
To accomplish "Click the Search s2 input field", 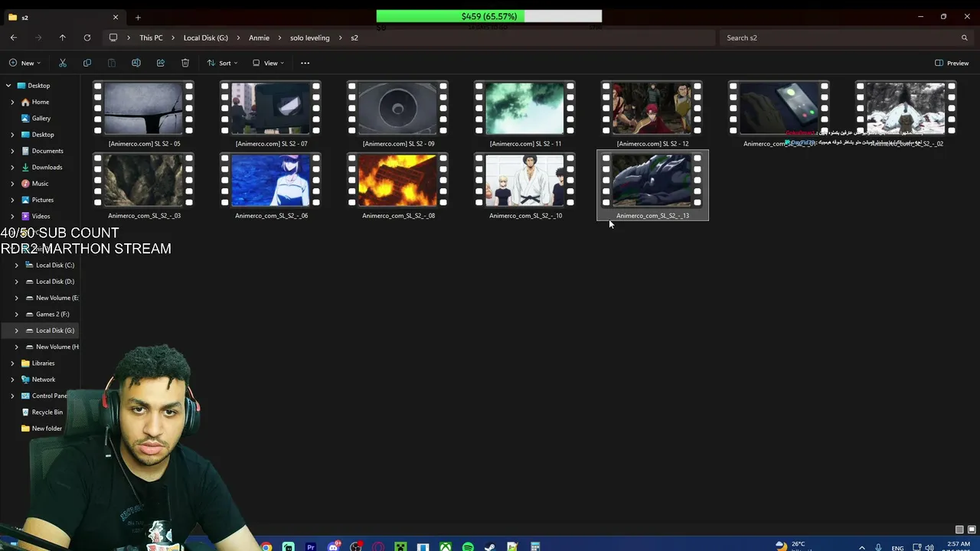I will [x=848, y=37].
